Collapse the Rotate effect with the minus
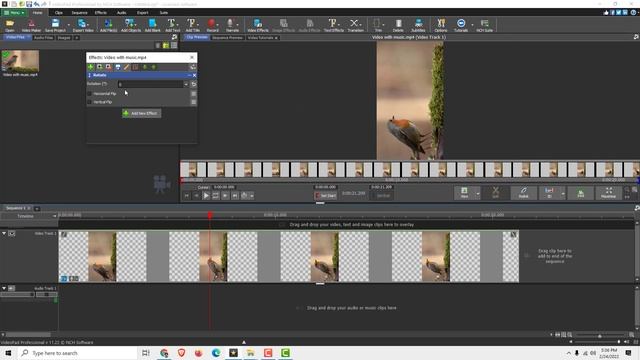Viewport: 640px width, 360px height. 189,75
